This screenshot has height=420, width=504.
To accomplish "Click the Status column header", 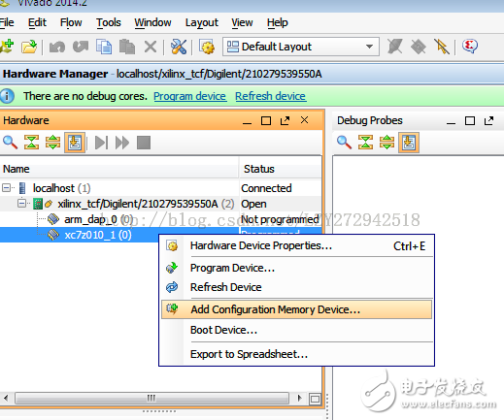I will pos(281,169).
